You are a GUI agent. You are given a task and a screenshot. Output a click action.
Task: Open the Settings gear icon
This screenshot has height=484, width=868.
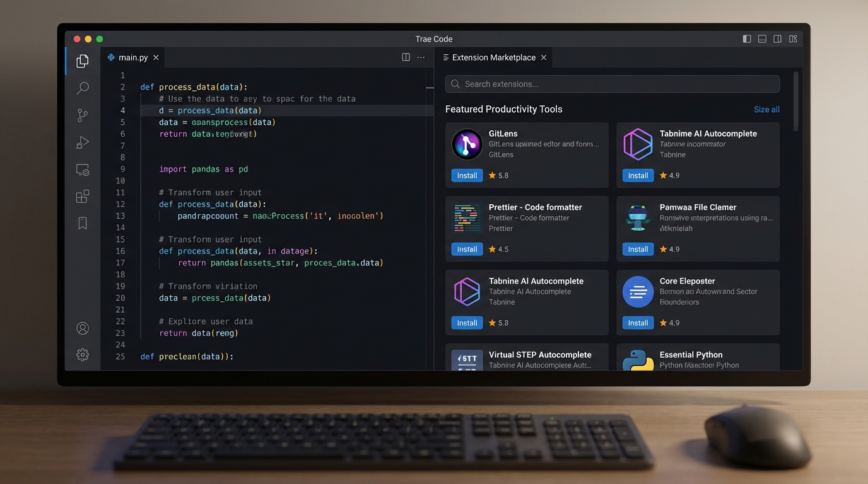coord(82,354)
